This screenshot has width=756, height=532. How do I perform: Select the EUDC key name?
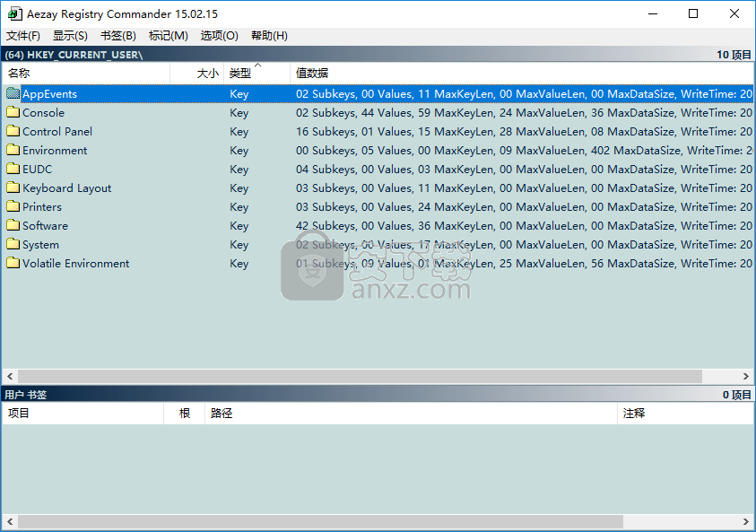pyautogui.click(x=37, y=170)
